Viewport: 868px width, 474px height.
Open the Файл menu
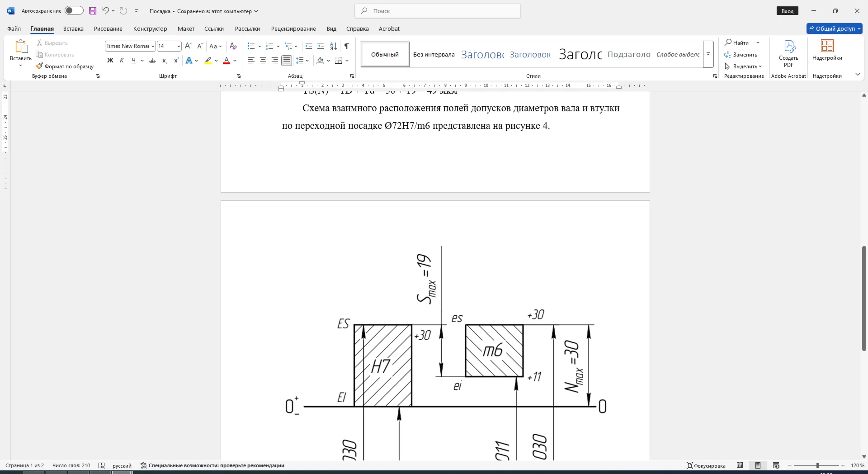pos(14,28)
